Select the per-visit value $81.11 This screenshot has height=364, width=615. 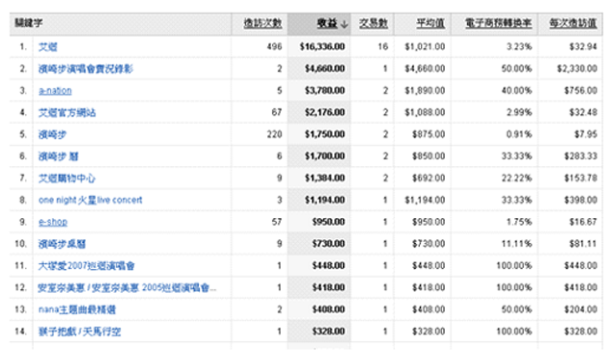pos(583,244)
